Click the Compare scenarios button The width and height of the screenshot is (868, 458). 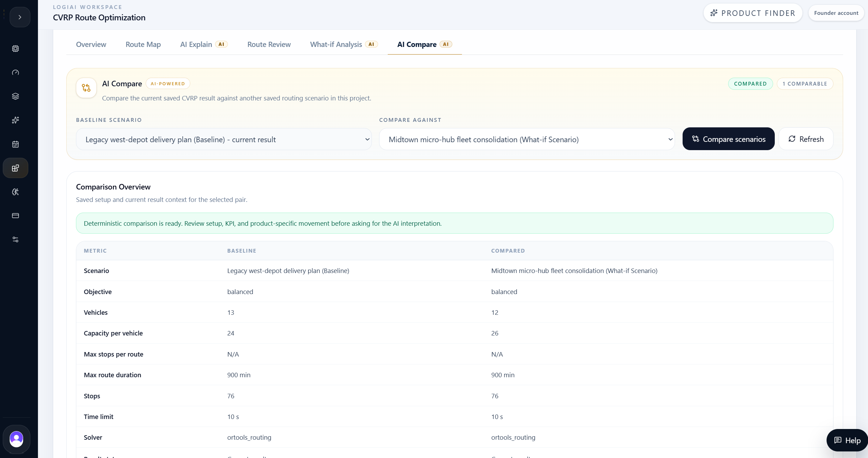coord(729,139)
